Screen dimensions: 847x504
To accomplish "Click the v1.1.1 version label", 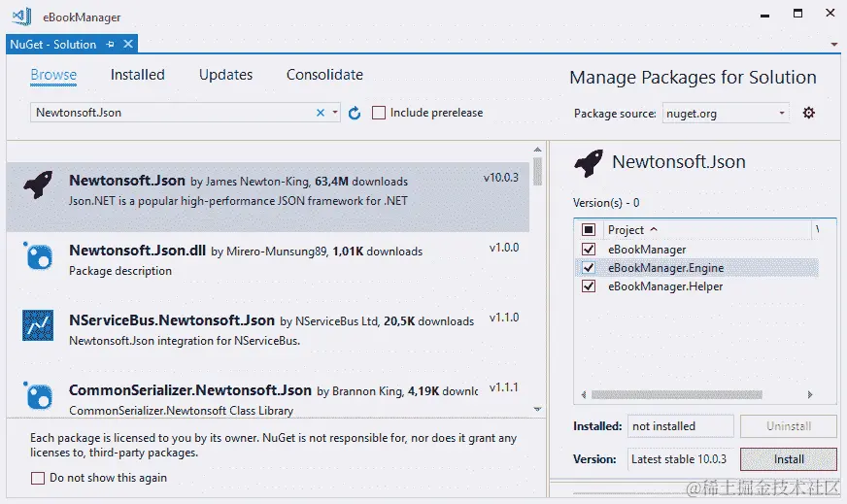I will (503, 387).
